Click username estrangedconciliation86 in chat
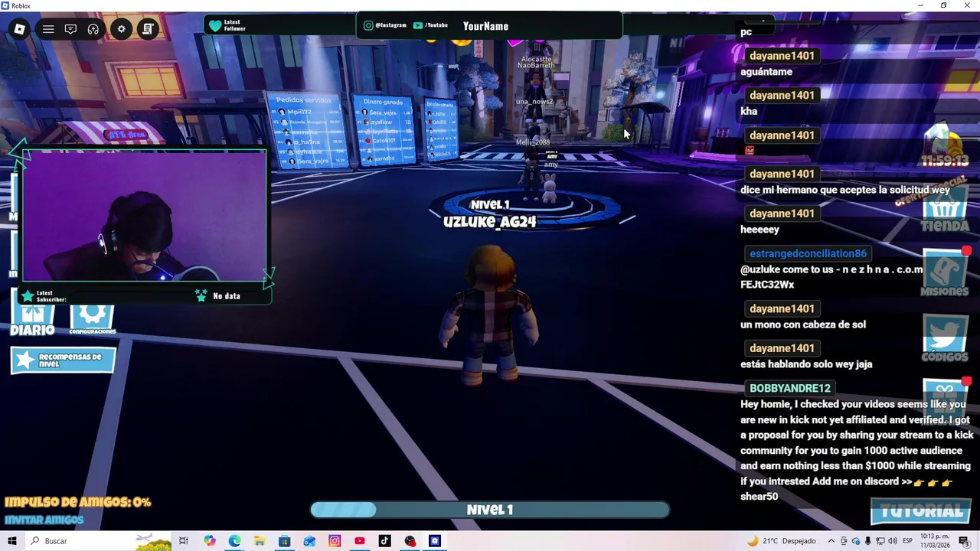 (808, 253)
